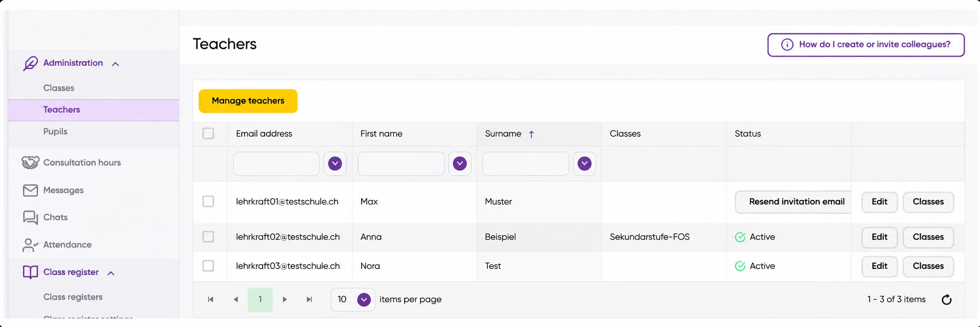Screen dimensions: 980x327
Task: Go to the last page of teachers
Action: [309, 299]
